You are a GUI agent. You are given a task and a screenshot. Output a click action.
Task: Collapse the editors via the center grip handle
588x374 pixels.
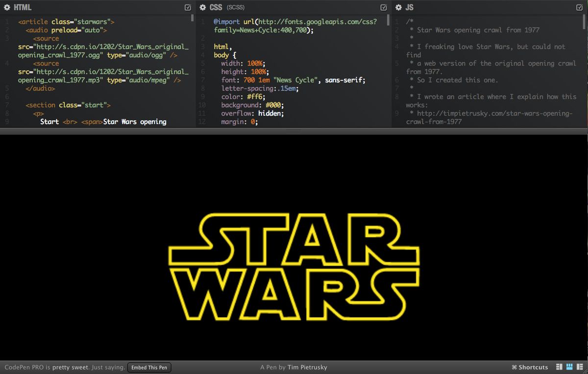(x=293, y=130)
